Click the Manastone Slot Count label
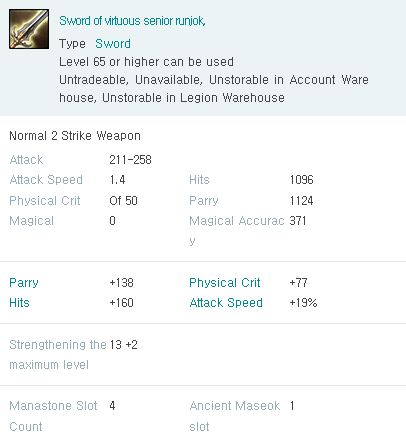Viewport: 406px width, 445px height. pos(53,416)
